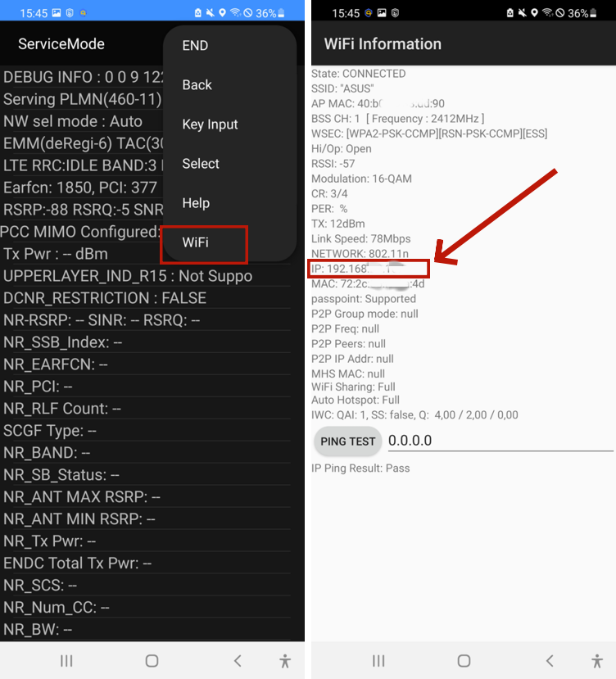Tap the 'RSSI: -57' line
The width and height of the screenshot is (616, 679).
pos(333,164)
